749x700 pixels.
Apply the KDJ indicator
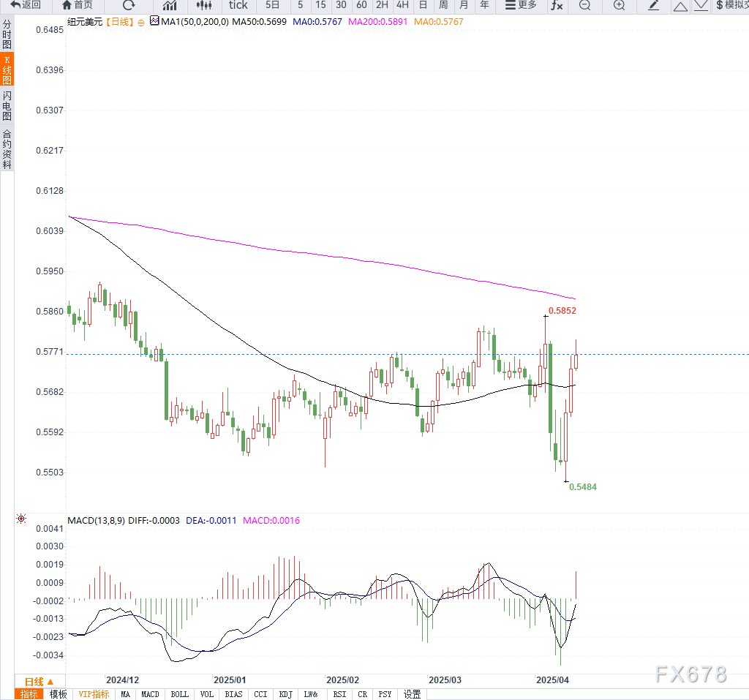click(x=286, y=694)
